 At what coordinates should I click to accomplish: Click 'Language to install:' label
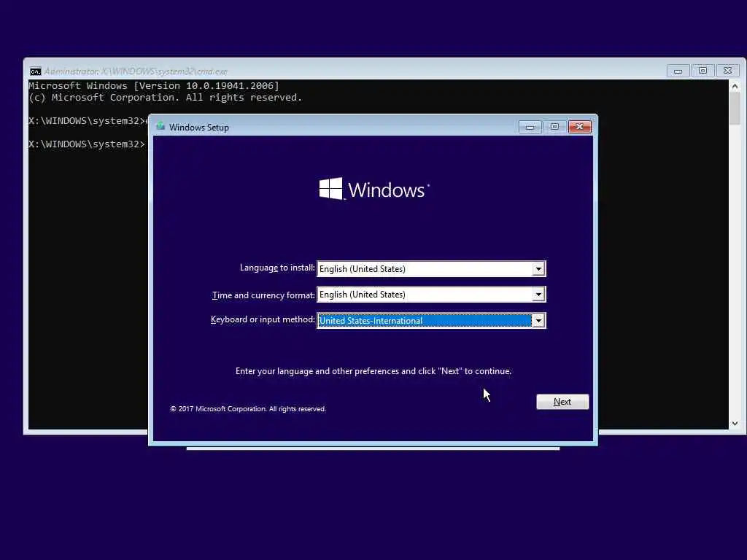[277, 268]
